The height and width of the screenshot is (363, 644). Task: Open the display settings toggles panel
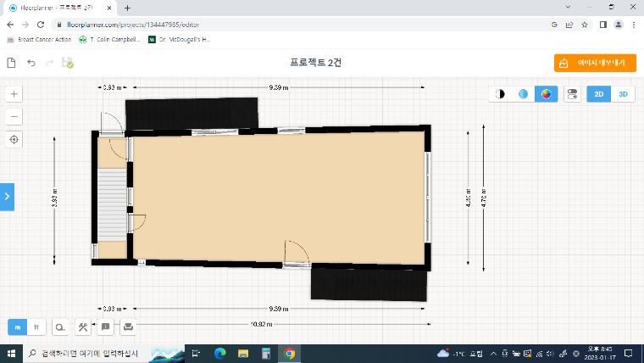click(572, 94)
